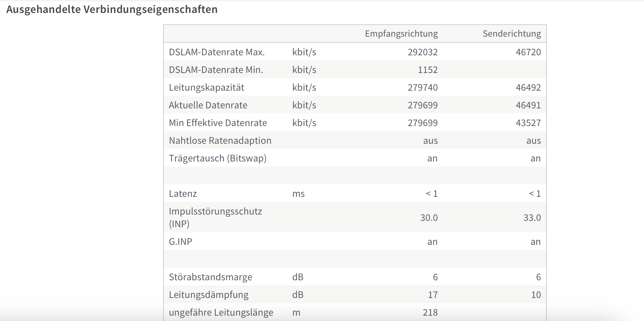Click the Aktuelle Datenrate label
This screenshot has width=644, height=321.
(x=208, y=105)
